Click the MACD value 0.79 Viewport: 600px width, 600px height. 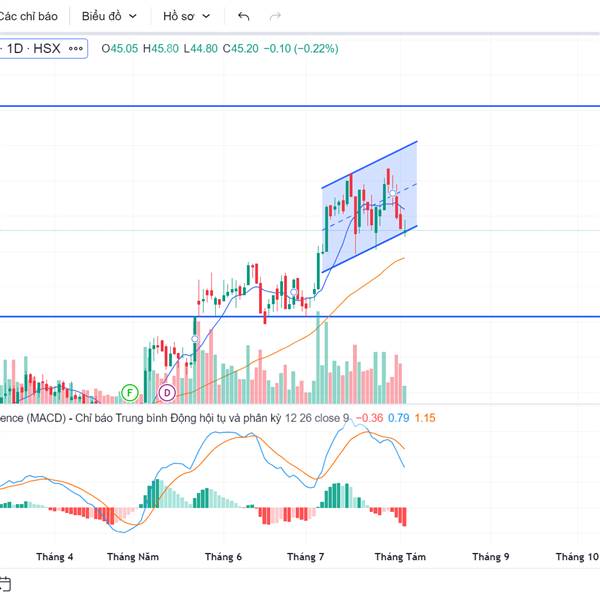pos(398,418)
